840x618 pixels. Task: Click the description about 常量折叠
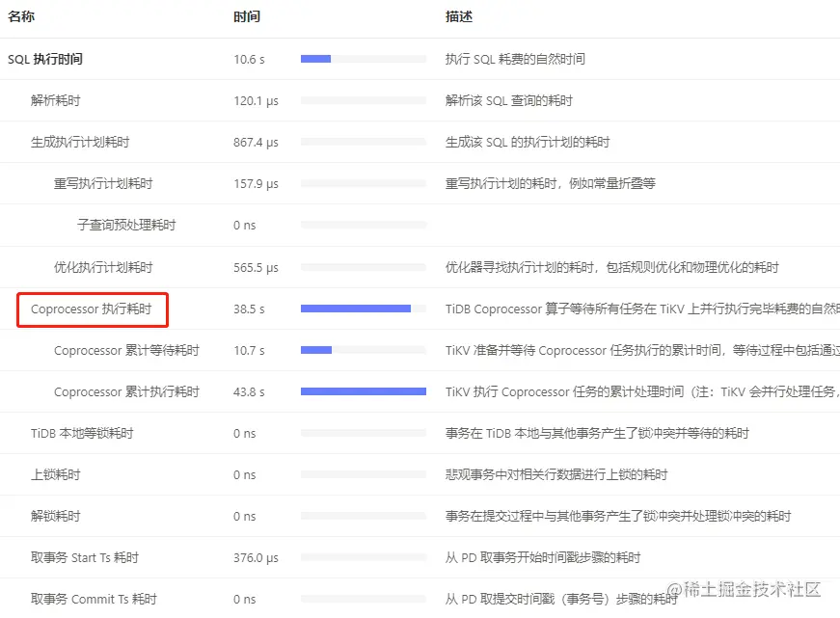pos(551,184)
